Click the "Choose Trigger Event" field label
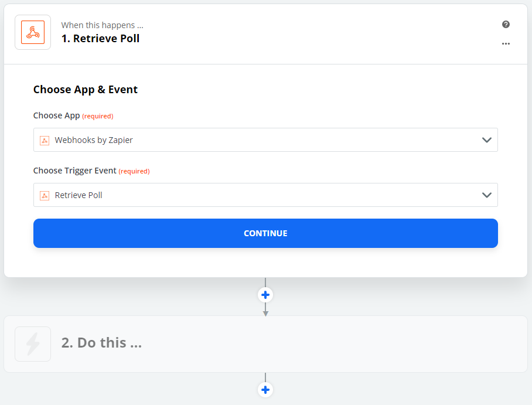The image size is (532, 405). pos(74,171)
